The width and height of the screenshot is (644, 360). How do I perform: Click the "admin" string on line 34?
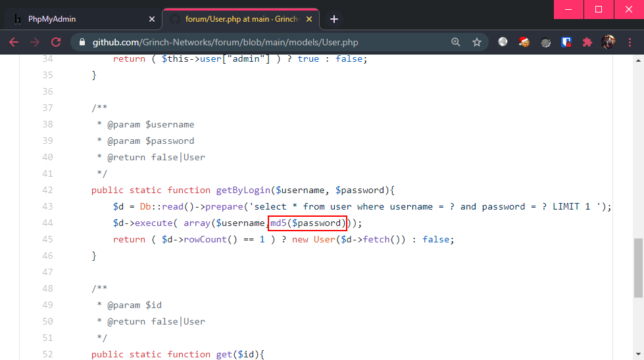click(246, 59)
